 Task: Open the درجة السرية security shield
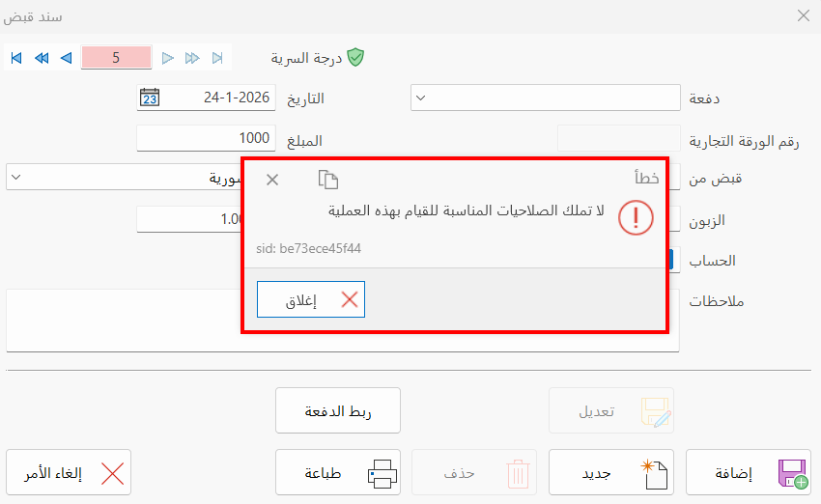point(355,57)
